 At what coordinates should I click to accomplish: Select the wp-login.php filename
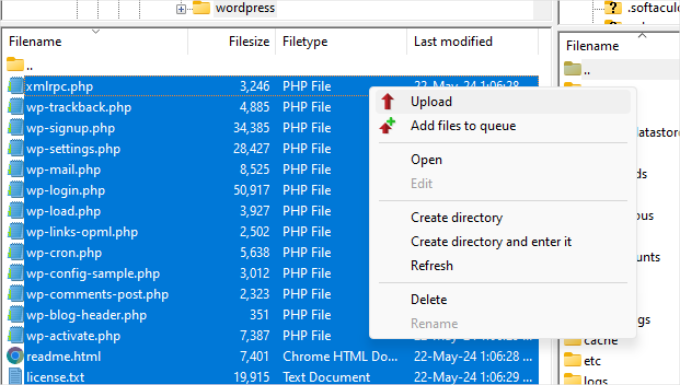[x=66, y=190]
